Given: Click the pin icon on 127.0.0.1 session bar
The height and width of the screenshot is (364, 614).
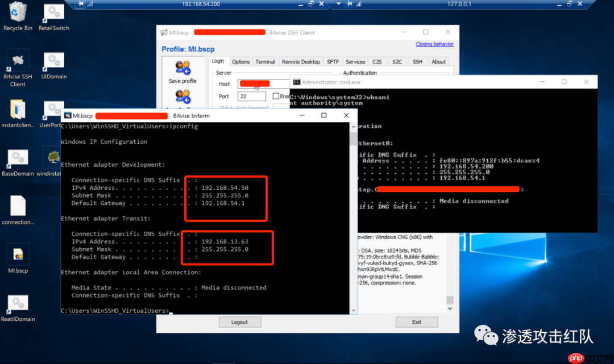Looking at the screenshot, I should coord(349,4).
